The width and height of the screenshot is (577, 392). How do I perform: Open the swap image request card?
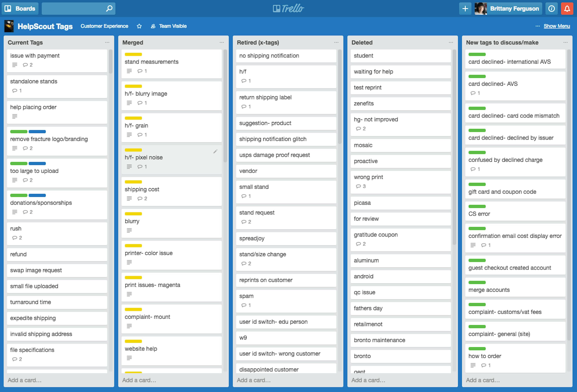57,270
